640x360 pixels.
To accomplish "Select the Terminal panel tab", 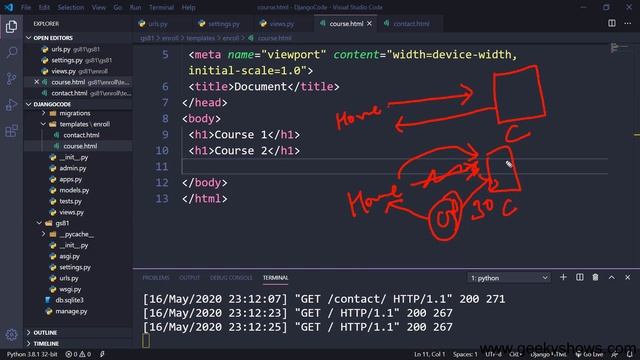I will 276,278.
